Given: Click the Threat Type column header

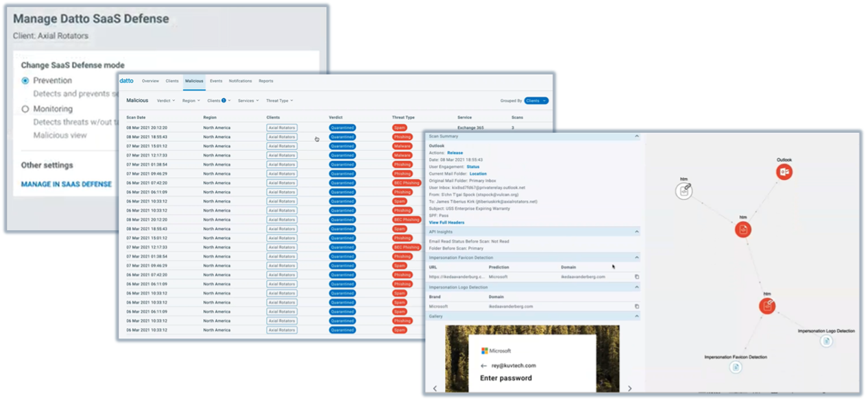Looking at the screenshot, I should pyautogui.click(x=403, y=117).
